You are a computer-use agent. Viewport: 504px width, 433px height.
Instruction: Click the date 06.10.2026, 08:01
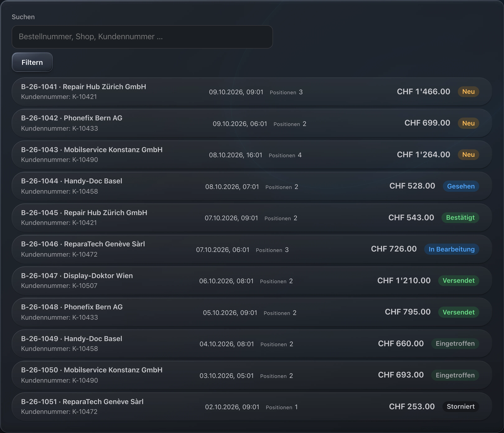(x=226, y=281)
